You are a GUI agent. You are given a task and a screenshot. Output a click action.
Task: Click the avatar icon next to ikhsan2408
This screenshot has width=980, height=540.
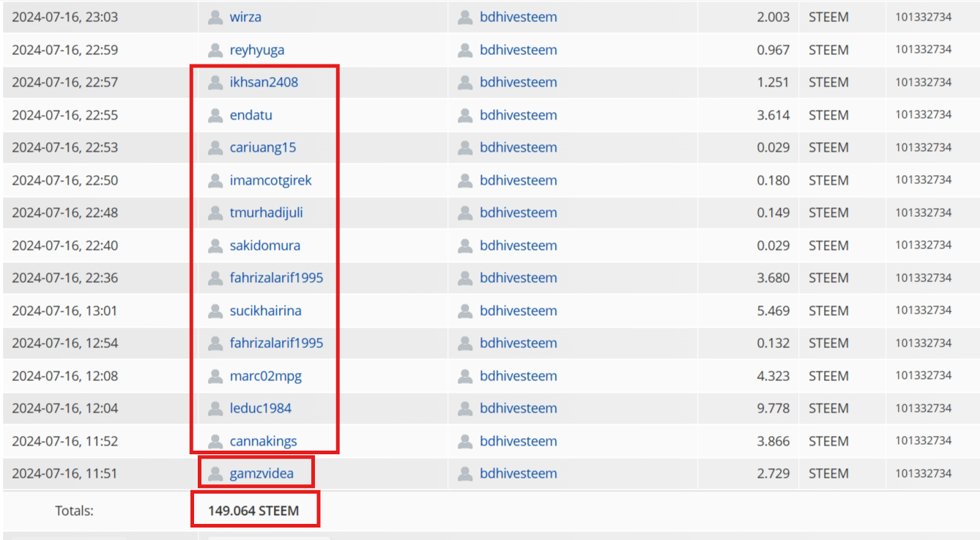pyautogui.click(x=215, y=82)
